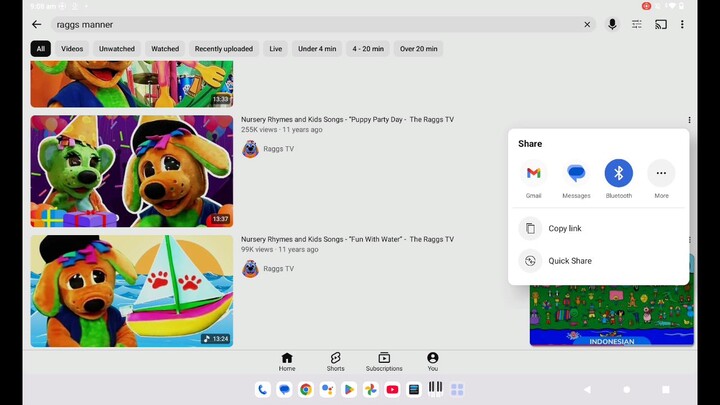The image size is (720, 405).
Task: Open the three-dot overflow menu
Action: coord(682,24)
